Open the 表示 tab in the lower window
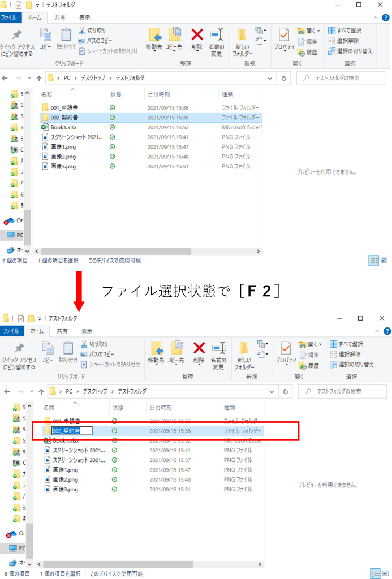 (87, 331)
